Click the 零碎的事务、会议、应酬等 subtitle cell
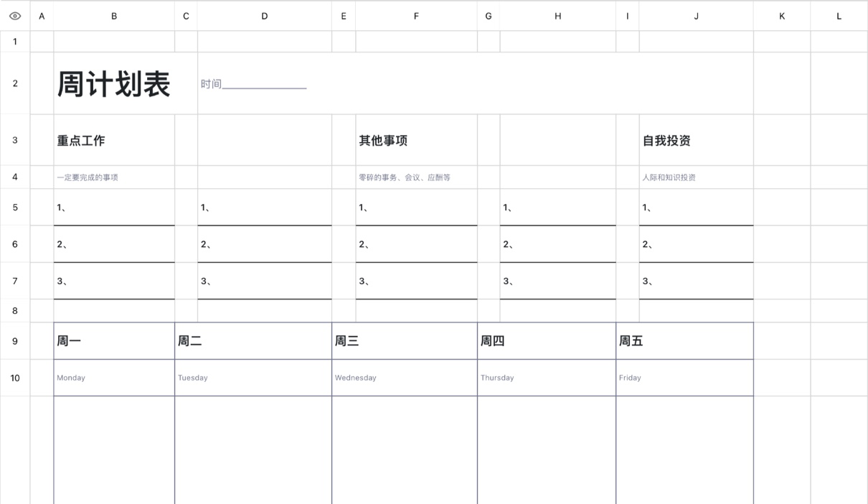 pos(416,177)
